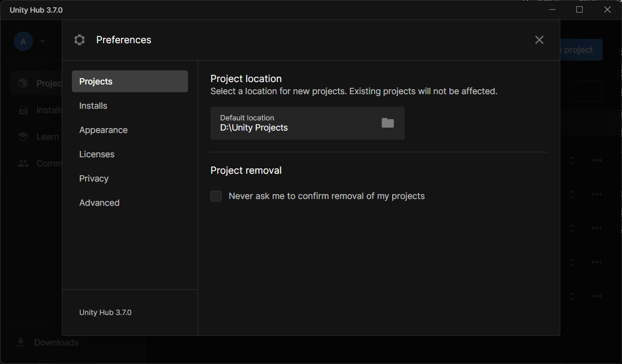Close the Preferences dialog with the X icon
The image size is (622, 364).
point(539,40)
